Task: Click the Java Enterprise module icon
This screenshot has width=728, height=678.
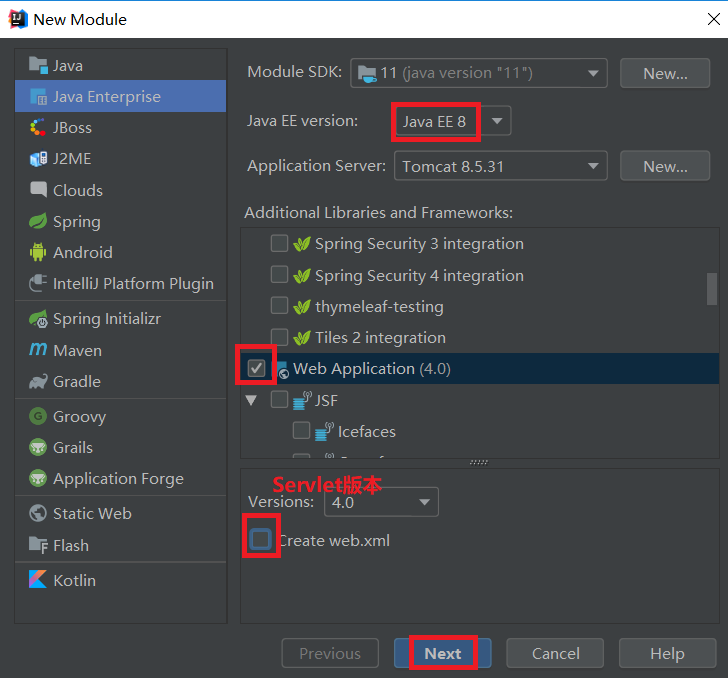Action: (x=38, y=97)
